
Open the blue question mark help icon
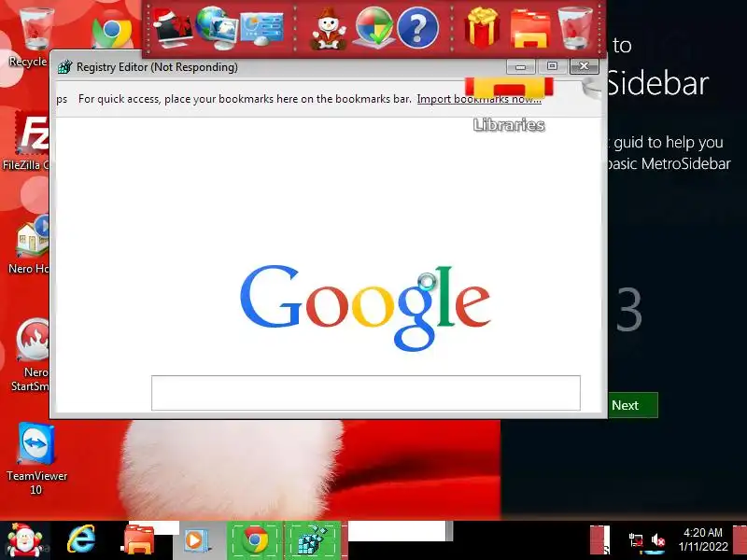tap(417, 29)
